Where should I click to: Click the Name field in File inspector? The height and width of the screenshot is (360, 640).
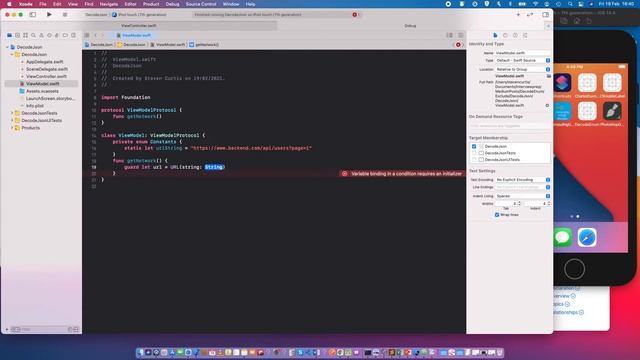pos(523,53)
